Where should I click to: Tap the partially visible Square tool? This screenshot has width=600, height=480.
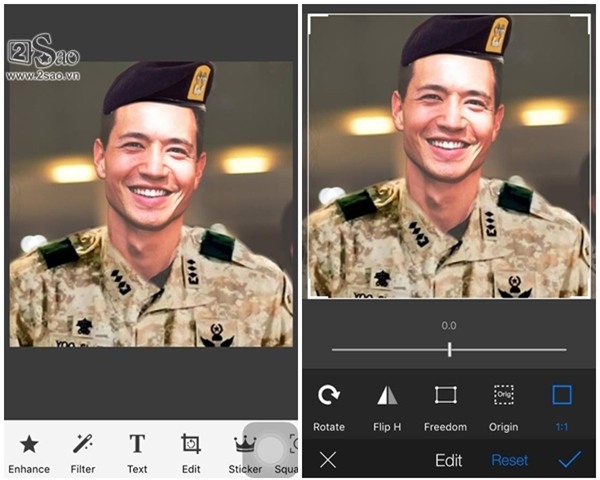[291, 450]
